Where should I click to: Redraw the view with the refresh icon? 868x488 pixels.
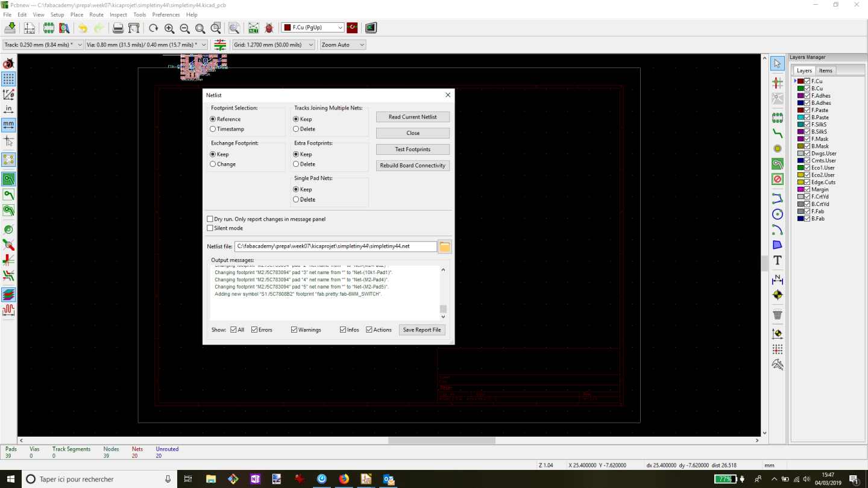153,28
